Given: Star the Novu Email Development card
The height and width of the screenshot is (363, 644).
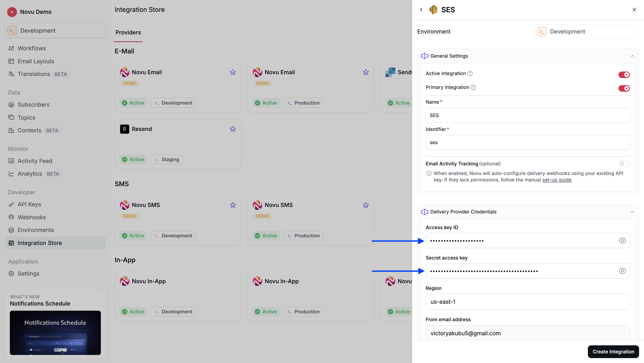Looking at the screenshot, I should [233, 72].
